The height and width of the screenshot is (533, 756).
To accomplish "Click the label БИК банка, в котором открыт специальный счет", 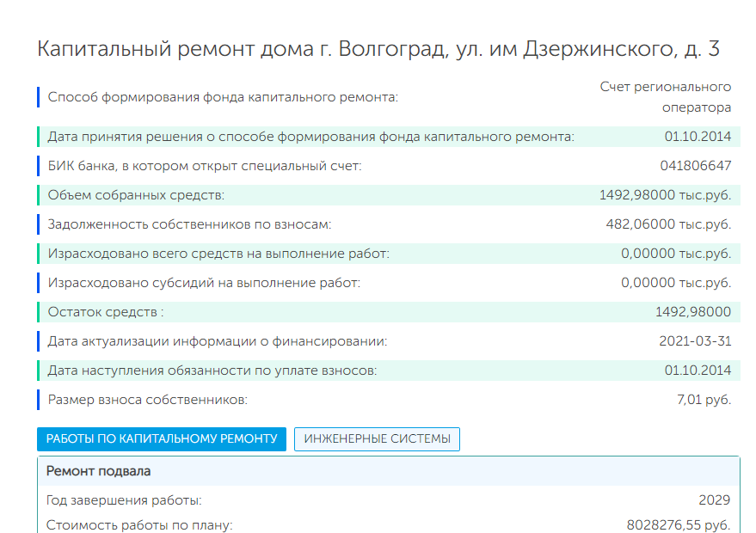I will (205, 166).
